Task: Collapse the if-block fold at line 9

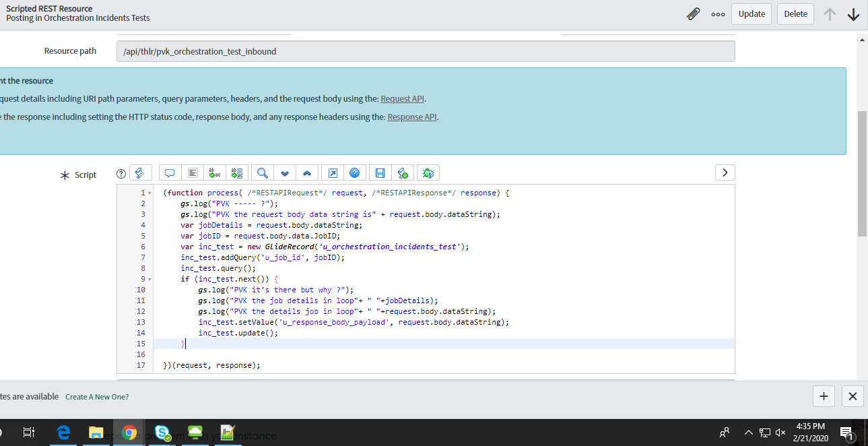Action: 149,279
